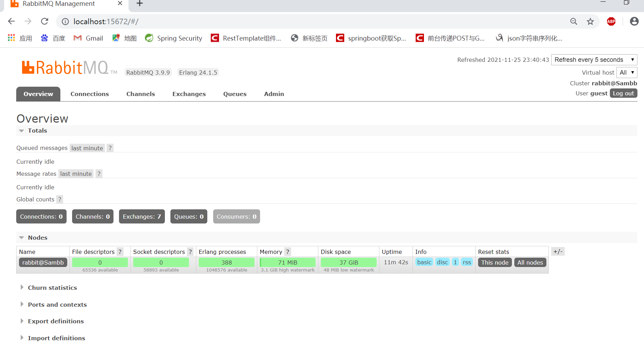
Task: Click the Memory 71 MiB usage bar
Action: point(288,263)
